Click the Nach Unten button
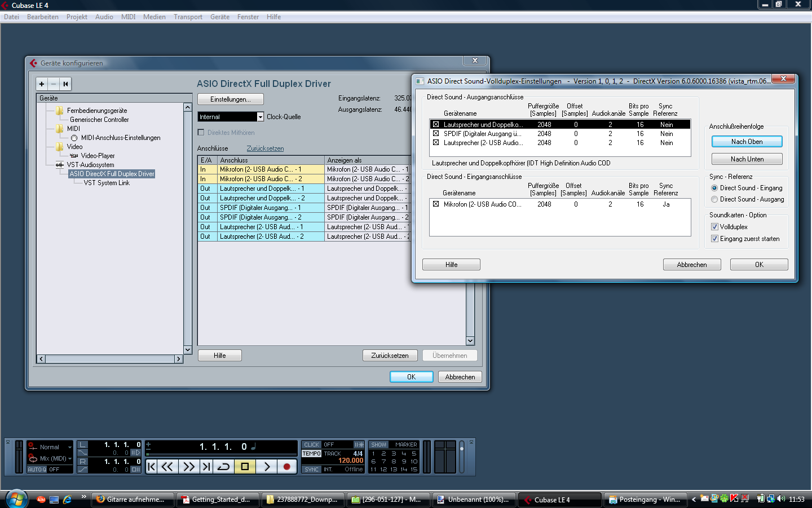Image resolution: width=812 pixels, height=508 pixels. pyautogui.click(x=747, y=159)
